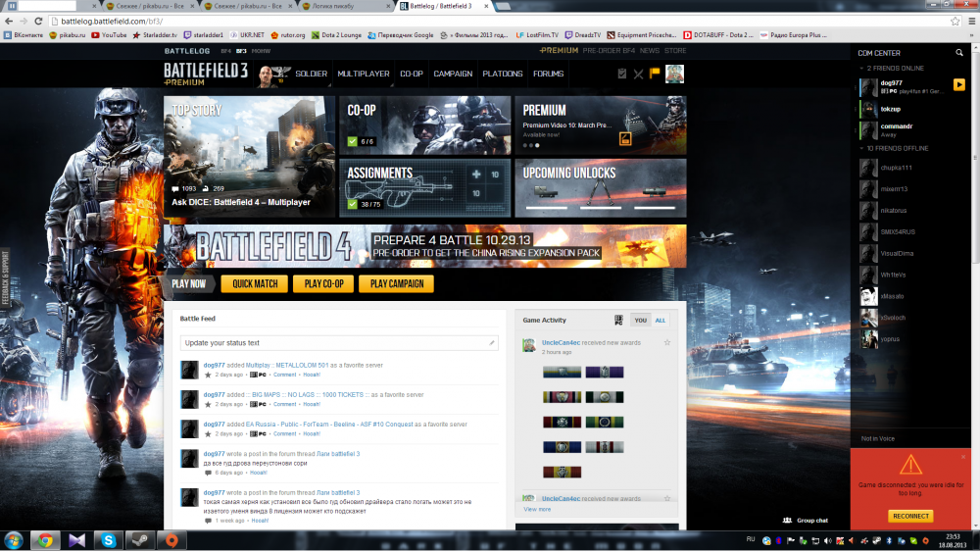Open the Top Story Ask DICE tile
This screenshot has width=980, height=552.
click(249, 156)
